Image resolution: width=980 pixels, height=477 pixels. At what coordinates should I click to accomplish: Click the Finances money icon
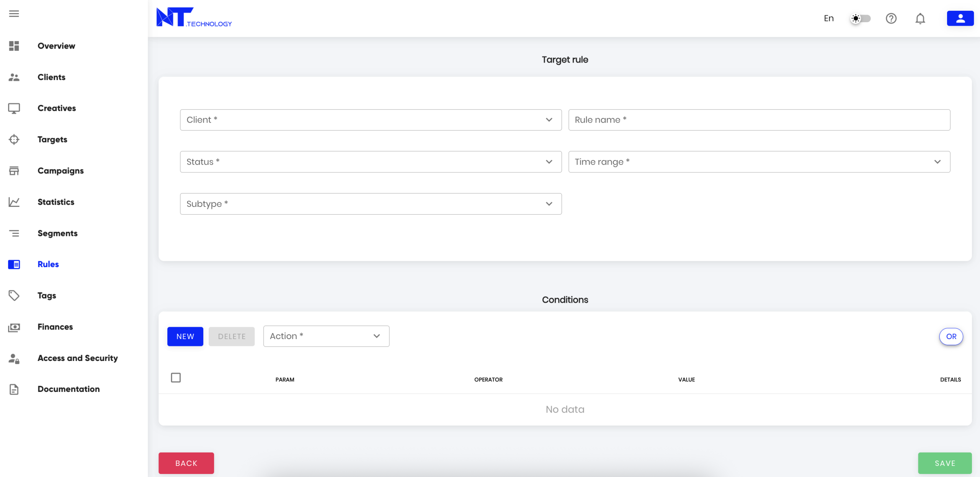click(x=14, y=327)
